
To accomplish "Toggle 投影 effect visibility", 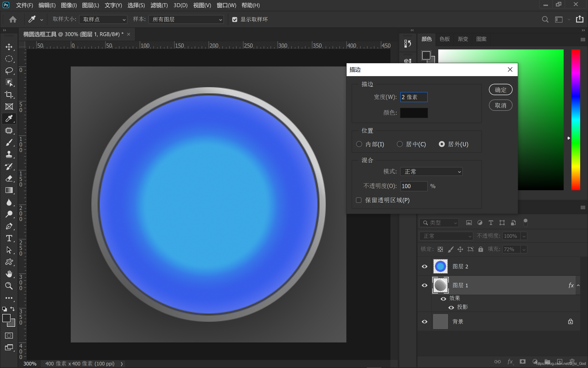I will [x=451, y=308].
